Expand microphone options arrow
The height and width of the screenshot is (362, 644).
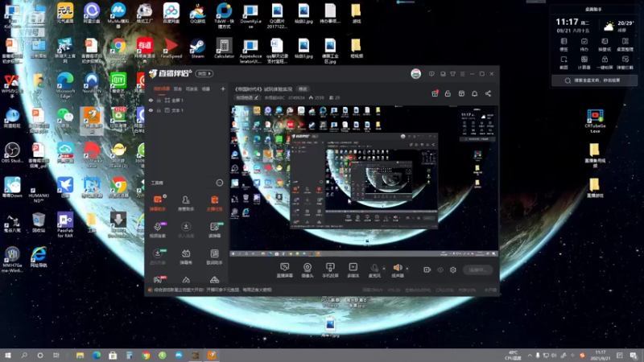384,269
